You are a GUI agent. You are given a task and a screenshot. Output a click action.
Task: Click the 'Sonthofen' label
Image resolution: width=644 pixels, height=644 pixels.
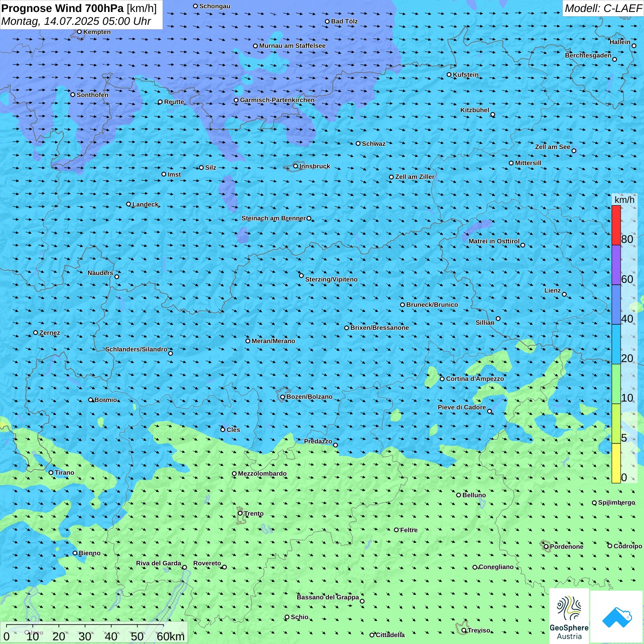(x=92, y=95)
